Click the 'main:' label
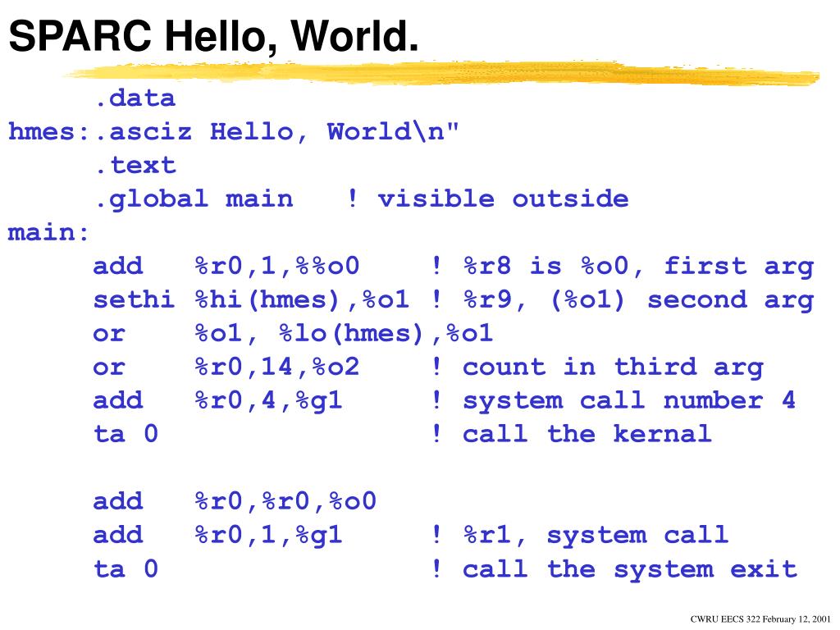The width and height of the screenshot is (840, 630). (x=48, y=233)
